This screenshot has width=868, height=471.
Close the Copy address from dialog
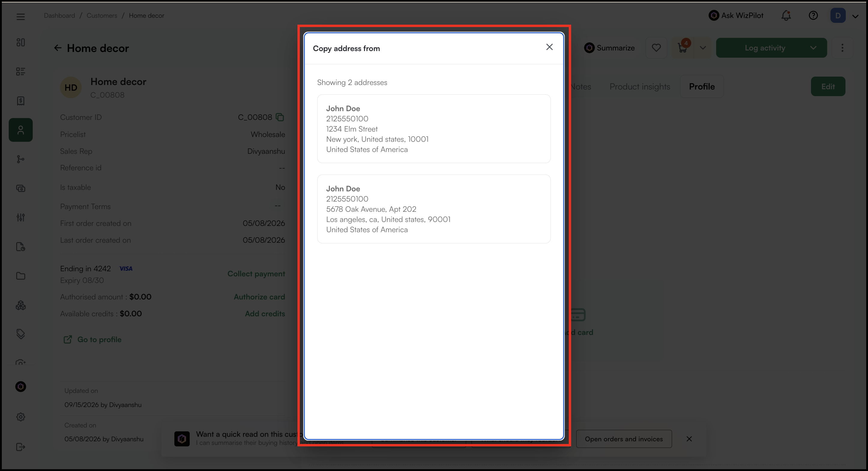click(x=549, y=47)
